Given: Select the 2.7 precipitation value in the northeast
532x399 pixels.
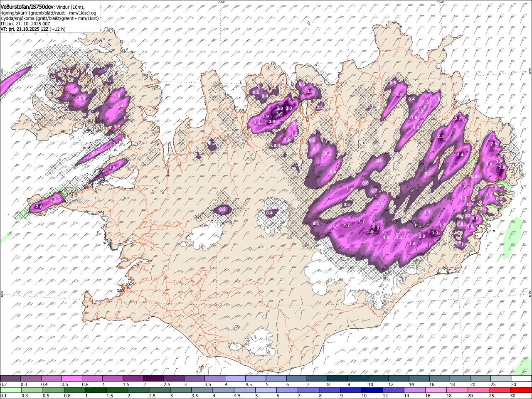Looking at the screenshot, I should (x=458, y=119).
